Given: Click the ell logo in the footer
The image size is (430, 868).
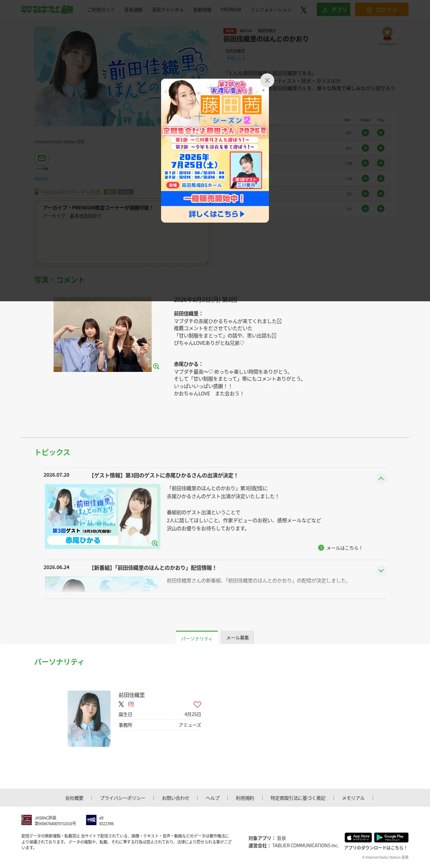Looking at the screenshot, I should pos(91,820).
